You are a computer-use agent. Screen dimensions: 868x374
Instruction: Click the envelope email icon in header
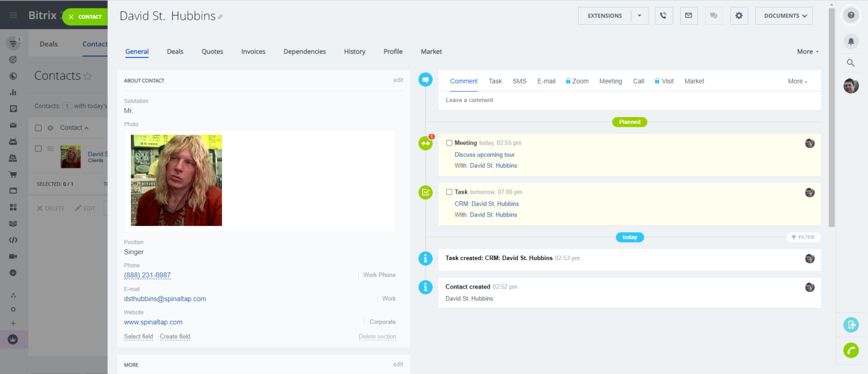click(687, 16)
